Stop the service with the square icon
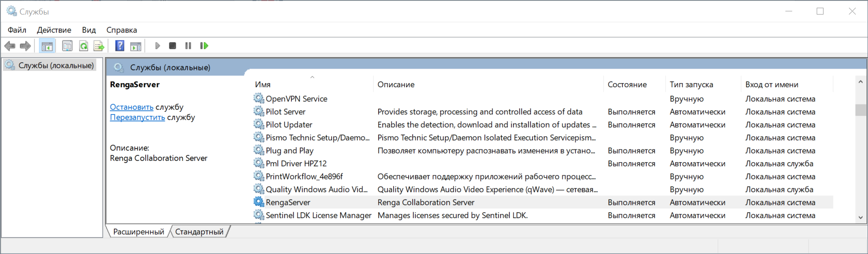Image resolution: width=868 pixels, height=254 pixels. coord(173,46)
